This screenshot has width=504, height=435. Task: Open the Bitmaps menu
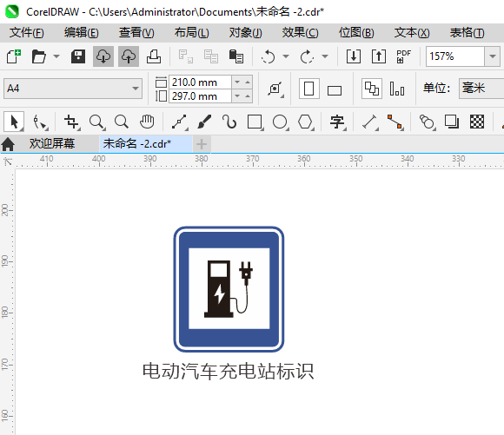[356, 33]
